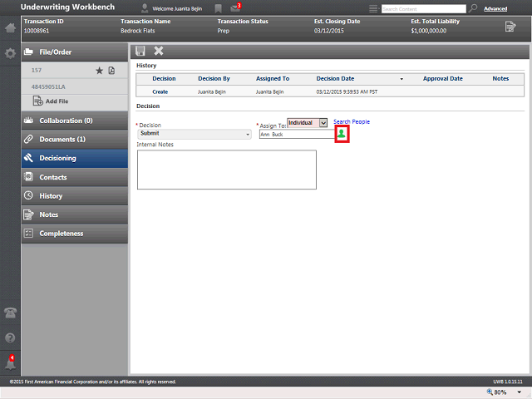Open the settings gear in left rail
Viewport: 532px width, 399px height.
(x=10, y=53)
